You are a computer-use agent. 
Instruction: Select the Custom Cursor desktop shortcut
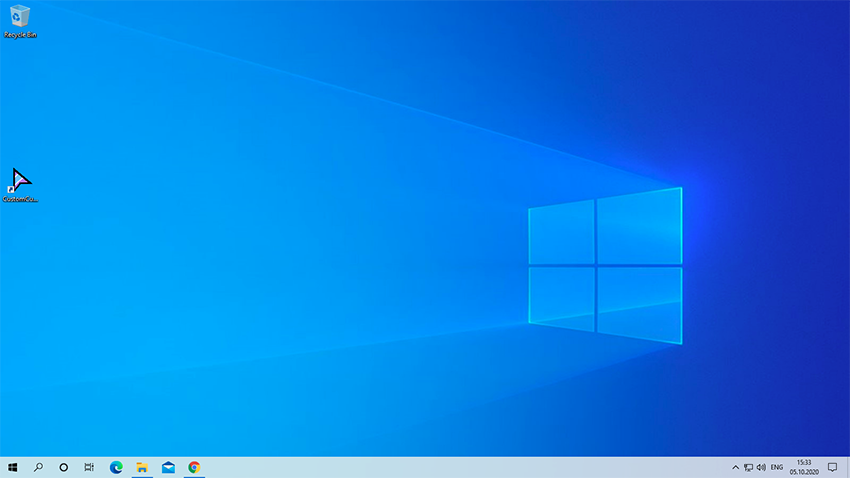pos(20,185)
